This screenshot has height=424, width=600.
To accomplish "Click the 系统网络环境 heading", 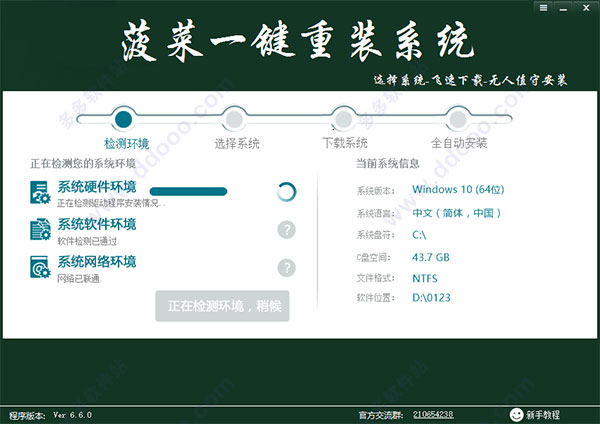I will tap(97, 262).
